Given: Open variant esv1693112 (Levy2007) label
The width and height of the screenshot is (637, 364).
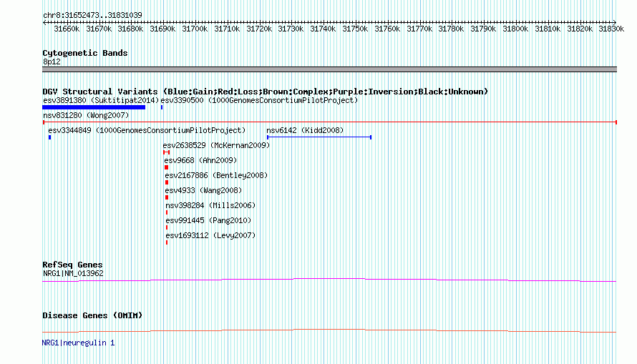Looking at the screenshot, I should (x=210, y=236).
